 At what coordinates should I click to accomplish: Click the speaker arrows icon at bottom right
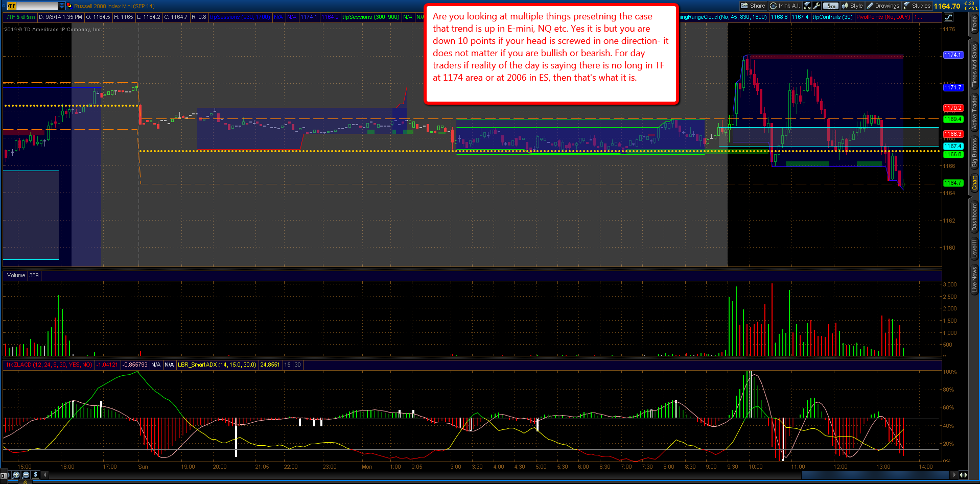(963, 475)
